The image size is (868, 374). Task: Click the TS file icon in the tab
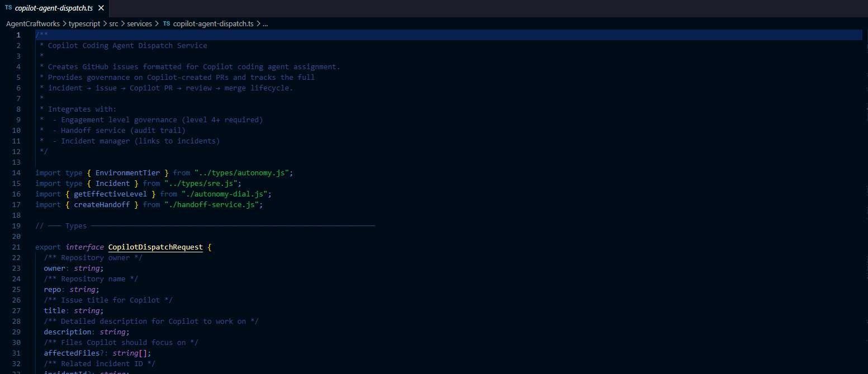(x=8, y=8)
